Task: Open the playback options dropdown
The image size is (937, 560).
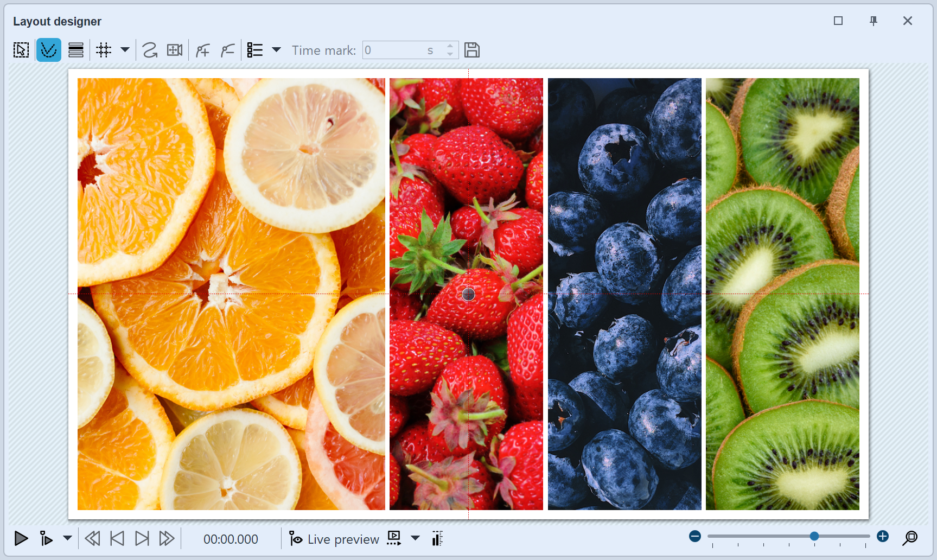Action: click(67, 539)
